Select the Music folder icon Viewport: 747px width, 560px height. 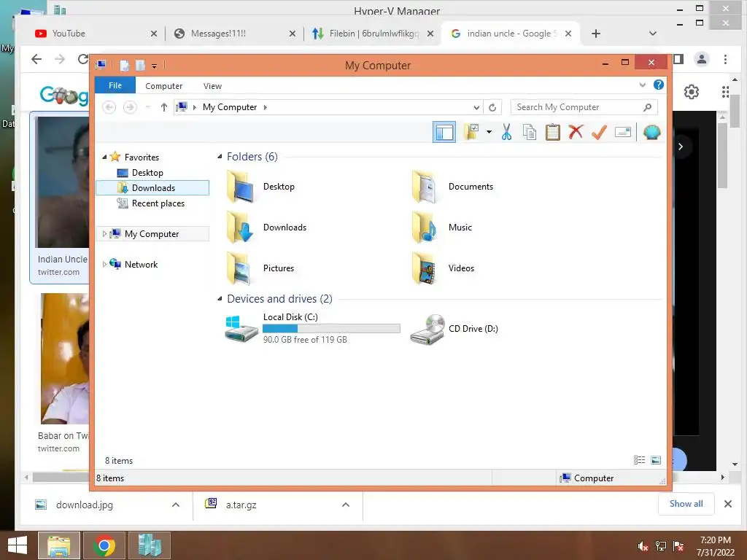click(425, 227)
